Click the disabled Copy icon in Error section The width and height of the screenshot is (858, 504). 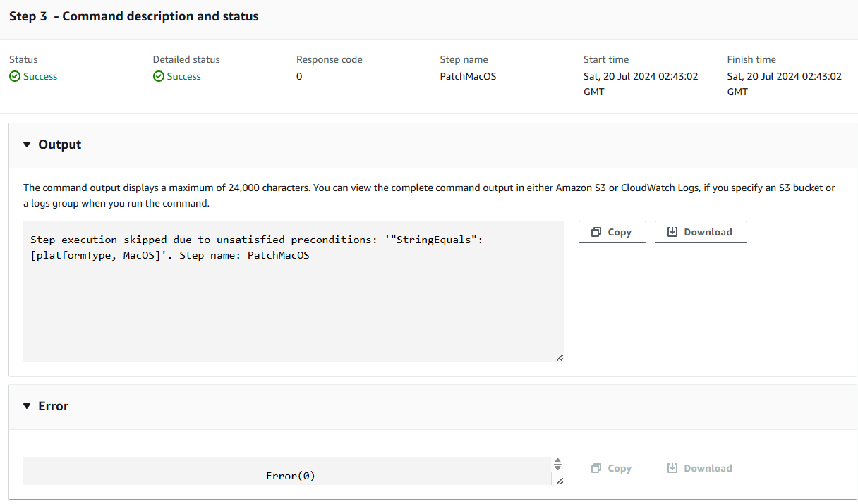point(597,468)
